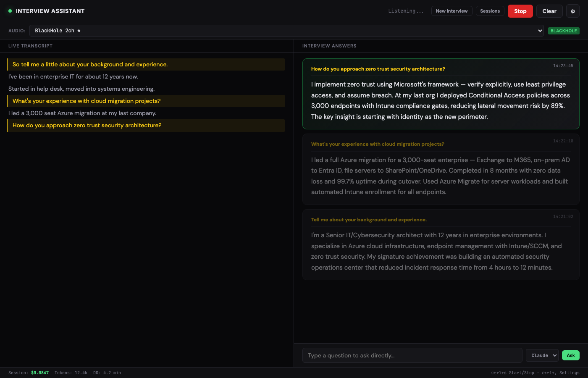Viewport: 588px width, 378px height.
Task: Click the question input field
Action: click(412, 355)
